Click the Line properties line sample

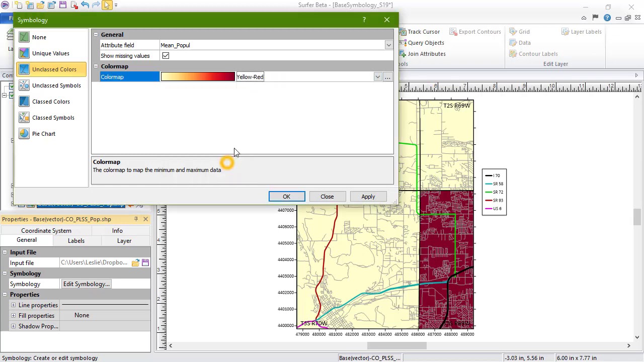click(x=105, y=305)
